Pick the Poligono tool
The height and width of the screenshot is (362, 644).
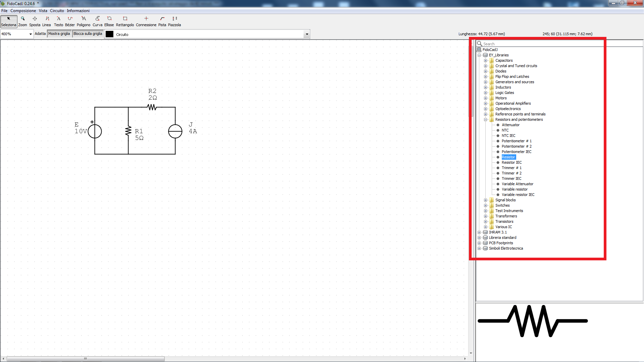click(84, 21)
